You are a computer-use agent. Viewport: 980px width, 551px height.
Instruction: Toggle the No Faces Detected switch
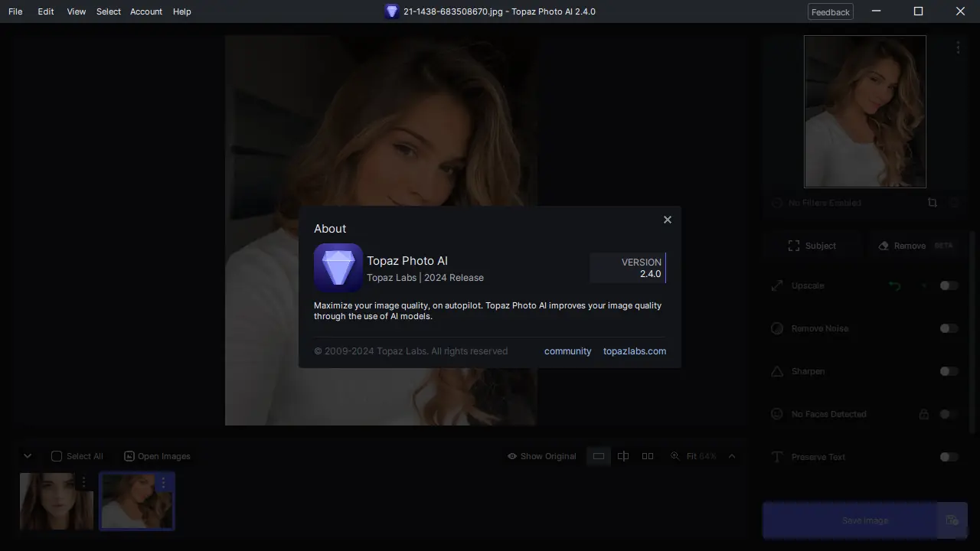coord(949,414)
